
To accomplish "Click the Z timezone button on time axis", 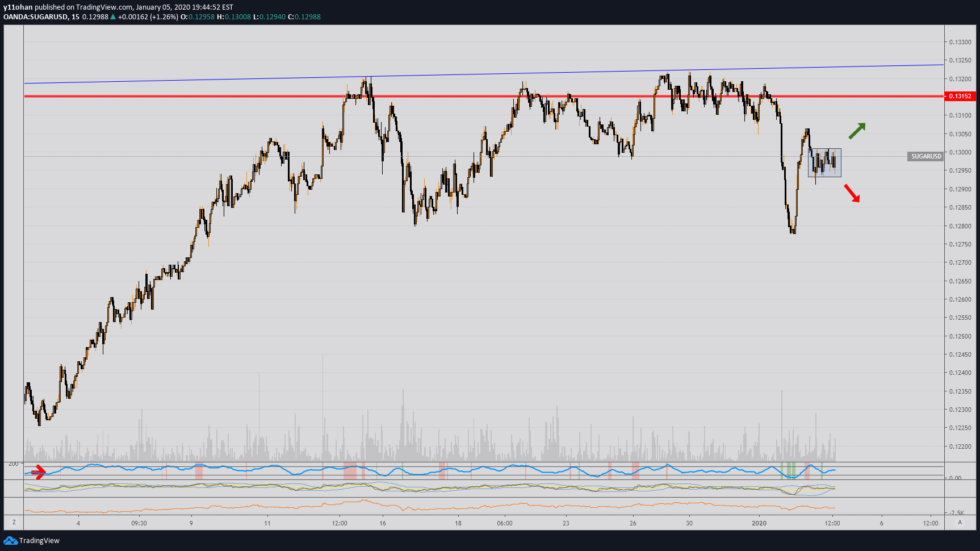I will coord(14,523).
